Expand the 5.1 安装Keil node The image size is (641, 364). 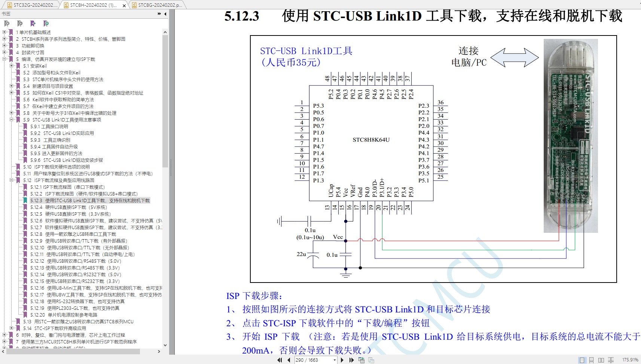click(12, 66)
